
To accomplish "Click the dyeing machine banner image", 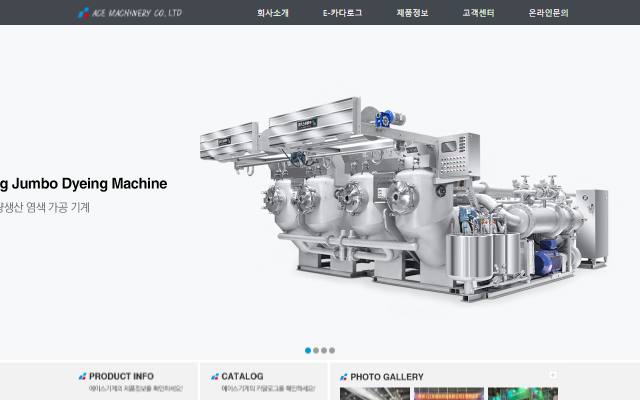I will [x=404, y=199].
